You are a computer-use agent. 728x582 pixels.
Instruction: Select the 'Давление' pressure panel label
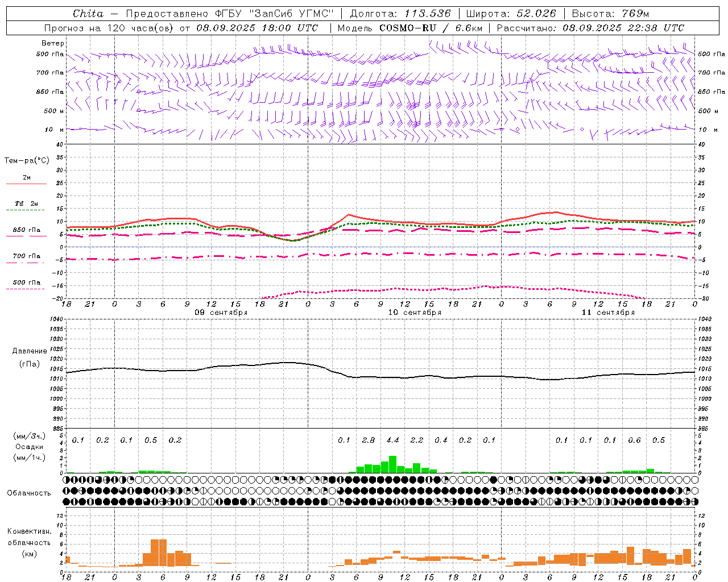coord(30,351)
